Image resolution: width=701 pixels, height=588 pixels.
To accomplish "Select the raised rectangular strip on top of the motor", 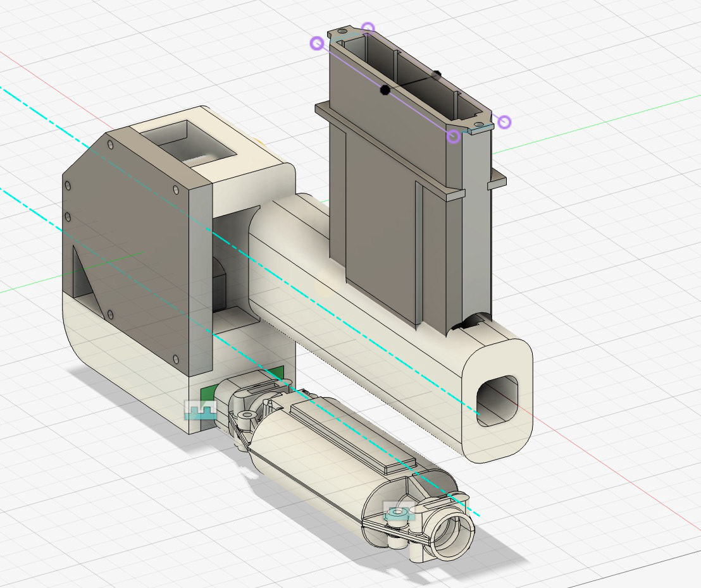I will pos(354,436).
